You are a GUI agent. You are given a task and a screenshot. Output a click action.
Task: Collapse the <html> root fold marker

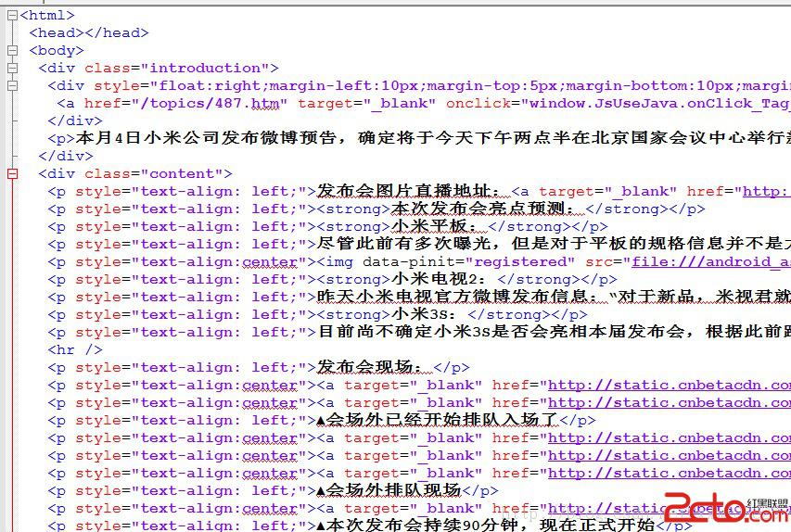(x=12, y=16)
